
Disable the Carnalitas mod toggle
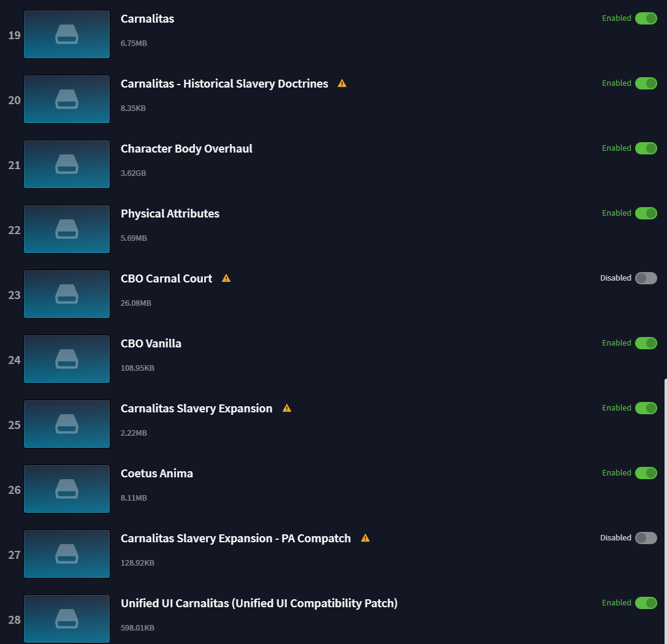pyautogui.click(x=646, y=18)
